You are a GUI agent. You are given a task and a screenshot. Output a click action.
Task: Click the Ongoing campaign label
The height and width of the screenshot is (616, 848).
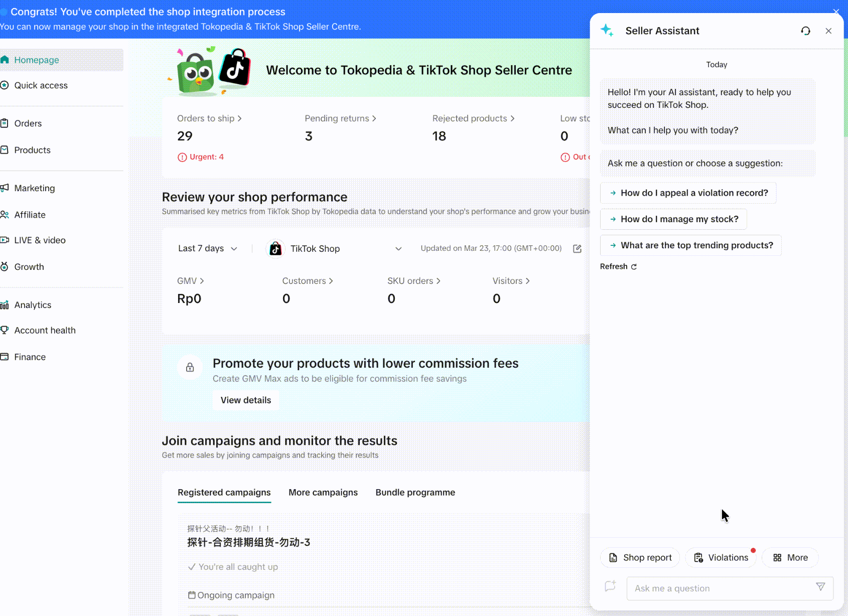[x=236, y=595]
